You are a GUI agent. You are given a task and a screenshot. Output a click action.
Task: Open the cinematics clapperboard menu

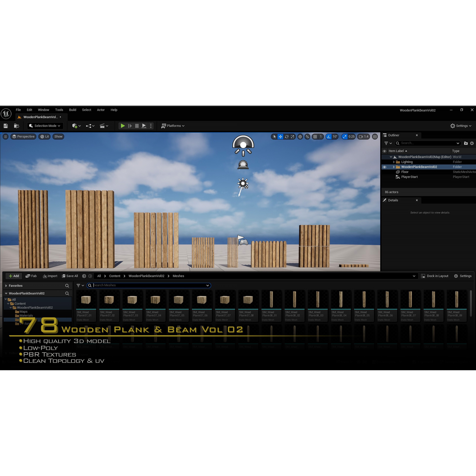click(104, 126)
